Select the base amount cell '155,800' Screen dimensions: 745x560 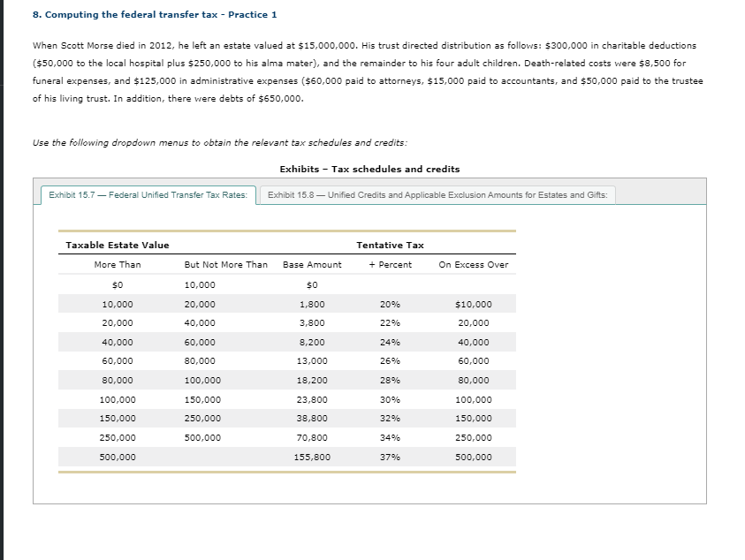(x=312, y=457)
